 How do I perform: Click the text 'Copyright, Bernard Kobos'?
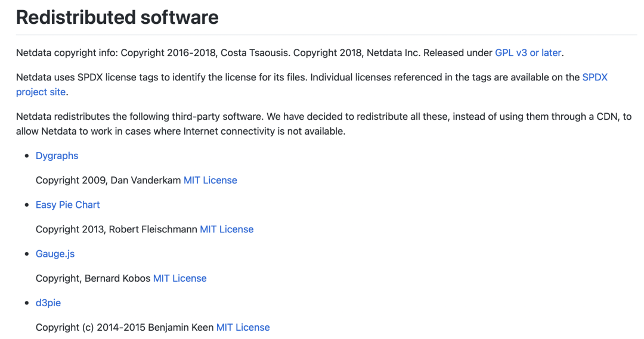(x=93, y=278)
